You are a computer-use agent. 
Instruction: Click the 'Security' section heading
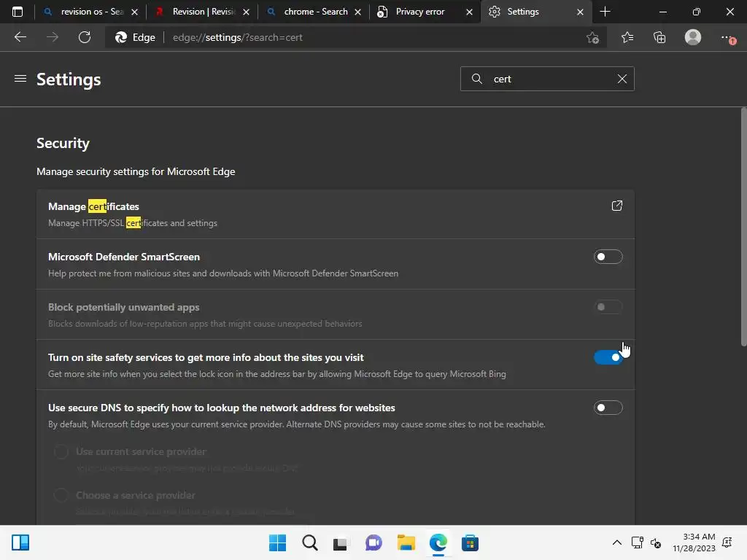pos(63,143)
